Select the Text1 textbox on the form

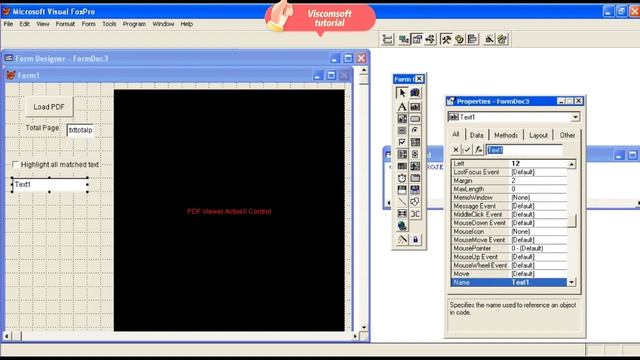49,184
